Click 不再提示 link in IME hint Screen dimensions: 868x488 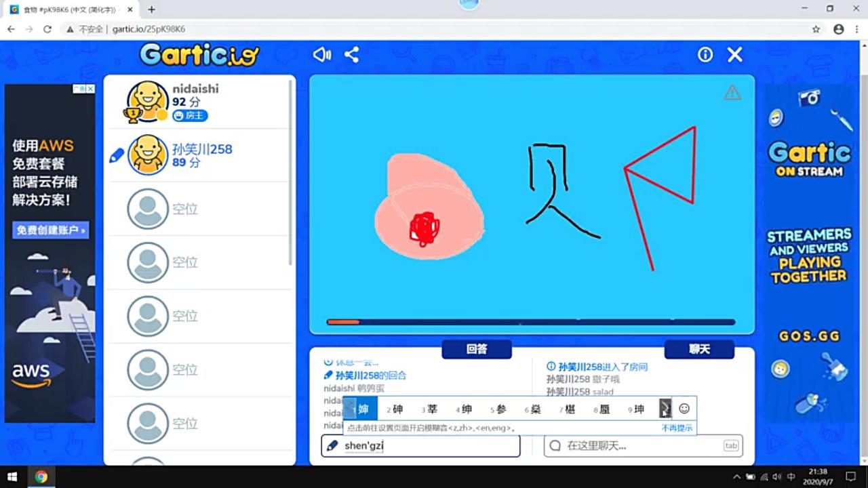point(677,428)
